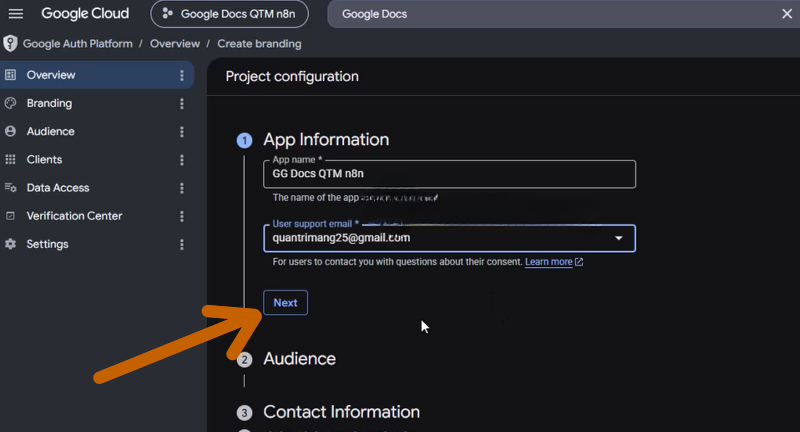Image resolution: width=800 pixels, height=432 pixels.
Task: Click the Project configuration heading
Action: 292,77
